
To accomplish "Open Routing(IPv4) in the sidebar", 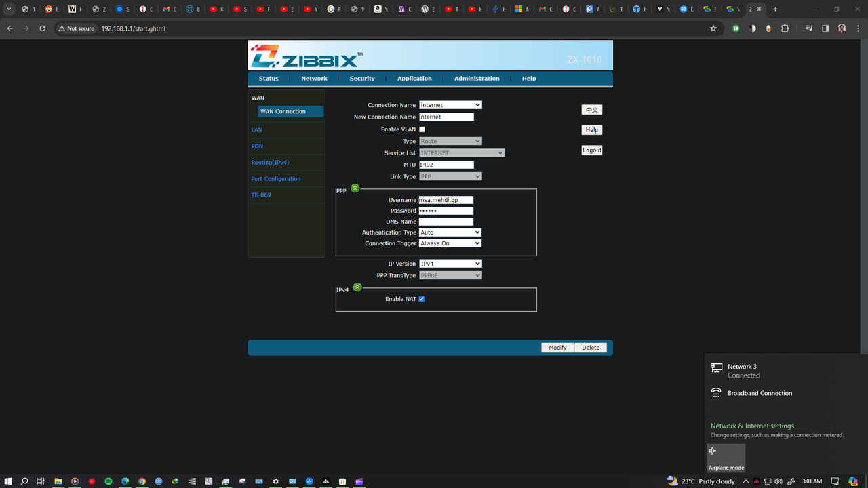I will (x=270, y=163).
